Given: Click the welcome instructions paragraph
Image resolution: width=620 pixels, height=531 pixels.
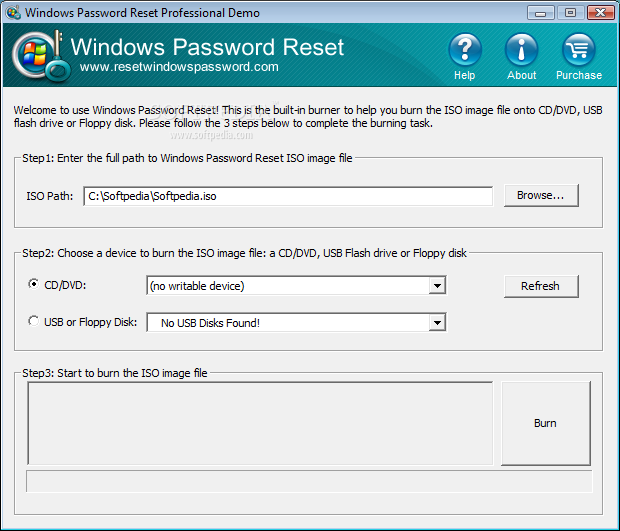Looking at the screenshot, I should pos(308,116).
